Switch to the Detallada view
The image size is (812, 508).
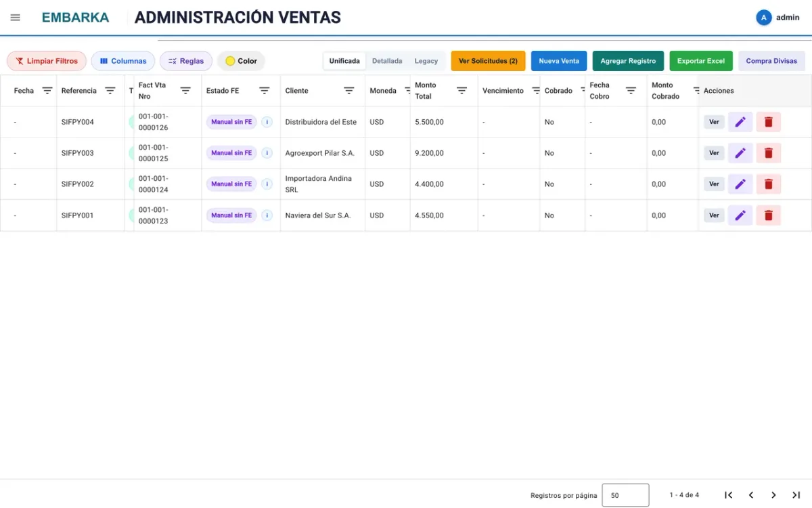[387, 61]
